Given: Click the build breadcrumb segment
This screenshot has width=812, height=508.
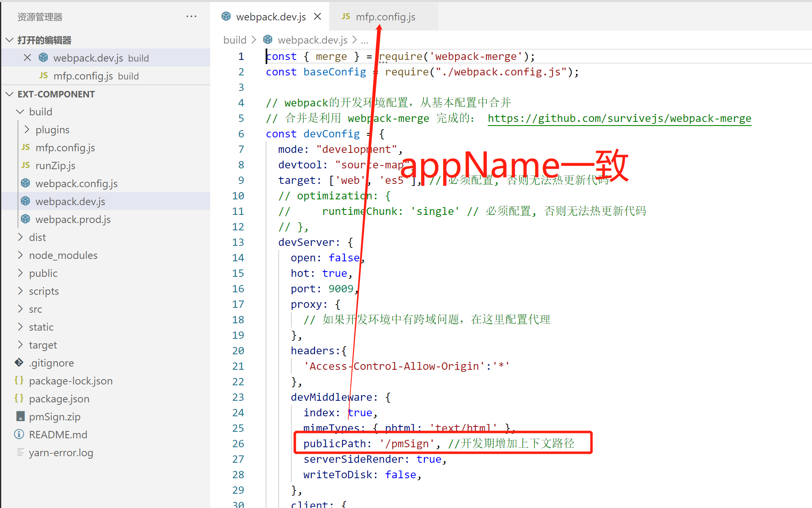Looking at the screenshot, I should pyautogui.click(x=235, y=40).
